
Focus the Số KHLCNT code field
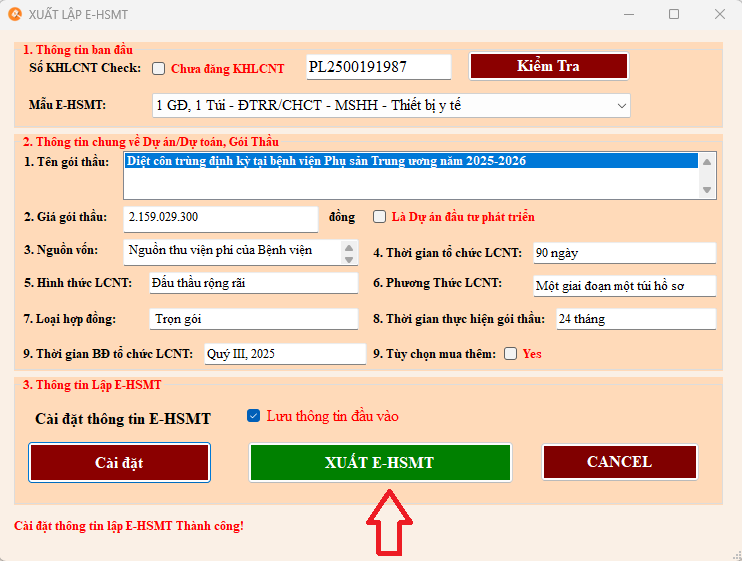tap(378, 67)
